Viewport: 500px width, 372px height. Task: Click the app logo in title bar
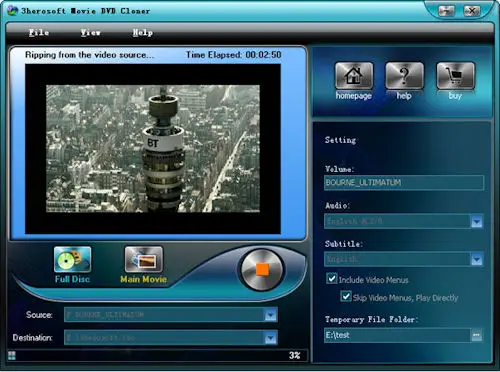click(x=13, y=11)
